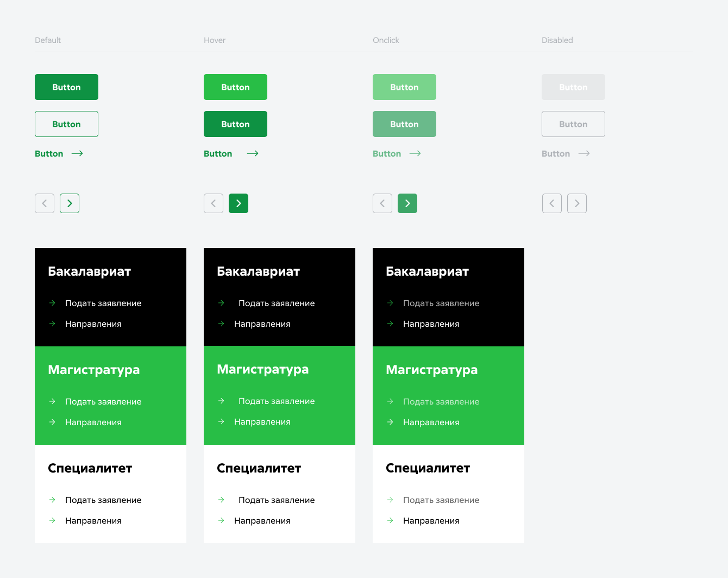The height and width of the screenshot is (578, 728).
Task: Click arrow before Направления in Onclick Бакалавриат card
Action: coord(390,324)
